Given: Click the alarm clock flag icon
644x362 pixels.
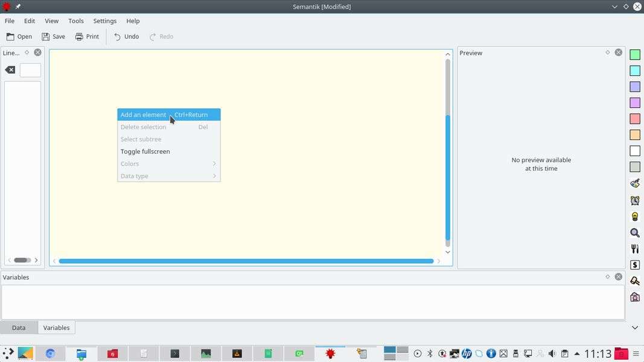Looking at the screenshot, I should click(x=635, y=200).
